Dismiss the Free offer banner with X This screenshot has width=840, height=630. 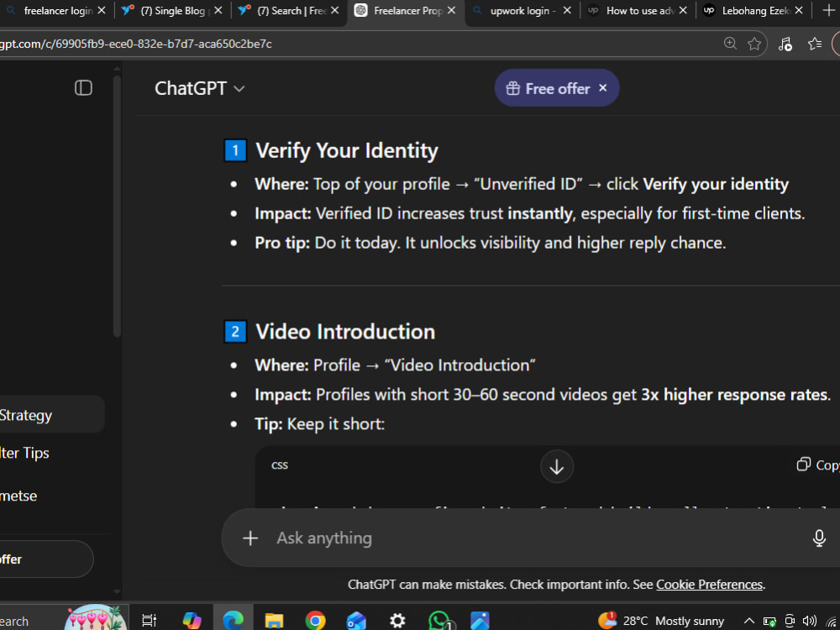[602, 88]
